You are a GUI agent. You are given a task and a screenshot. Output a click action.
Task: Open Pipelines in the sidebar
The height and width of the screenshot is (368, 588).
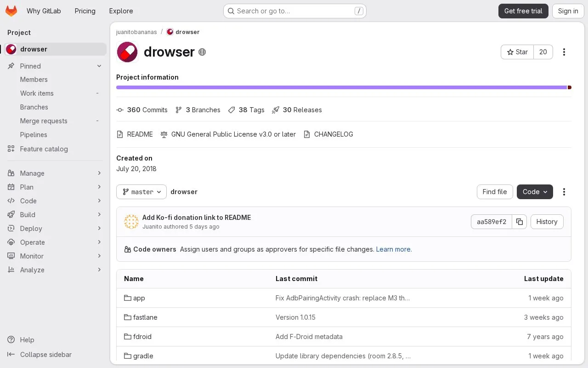pyautogui.click(x=55, y=135)
